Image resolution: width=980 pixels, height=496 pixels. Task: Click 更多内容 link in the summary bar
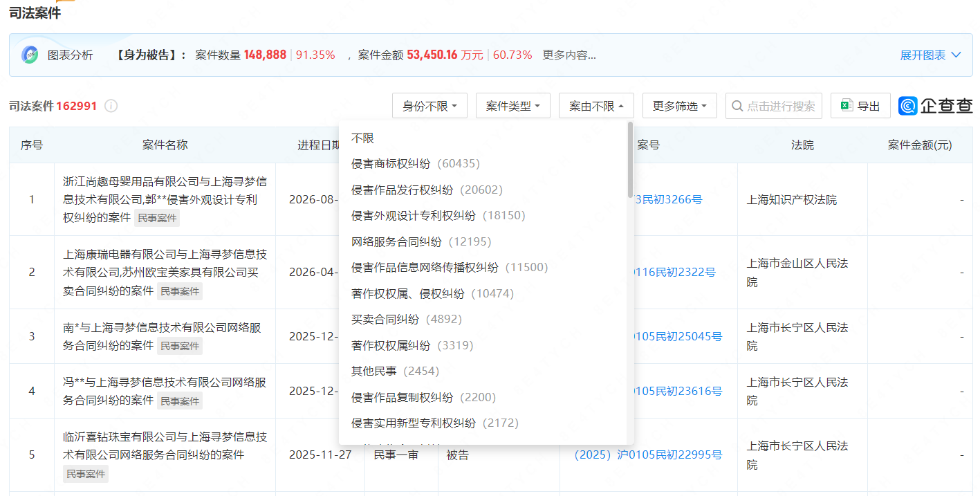click(568, 55)
